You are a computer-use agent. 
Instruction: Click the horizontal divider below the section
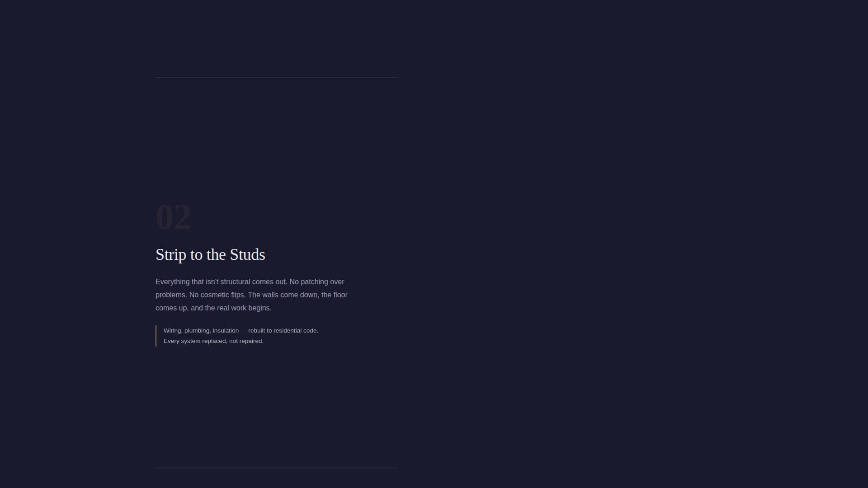pyautogui.click(x=276, y=467)
